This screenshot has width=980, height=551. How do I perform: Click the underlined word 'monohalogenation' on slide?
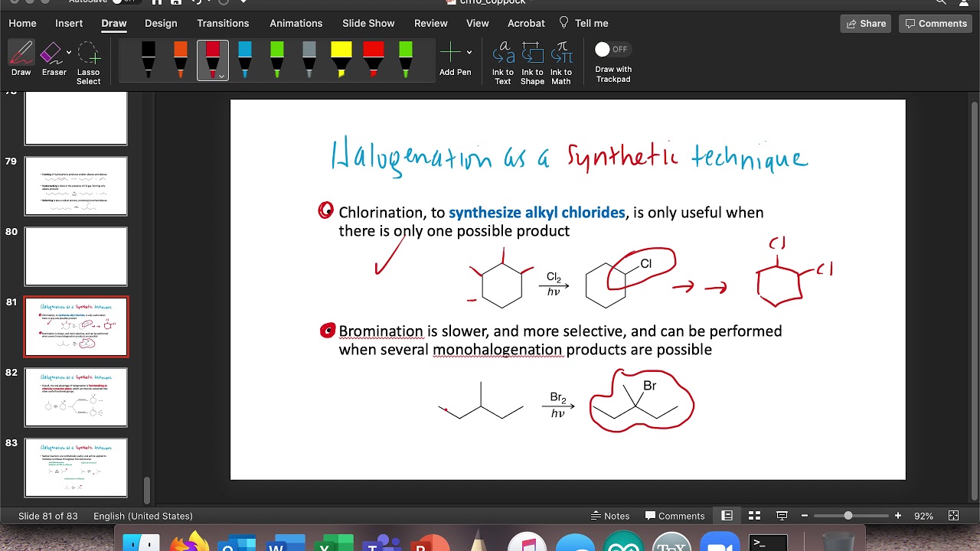[497, 350]
